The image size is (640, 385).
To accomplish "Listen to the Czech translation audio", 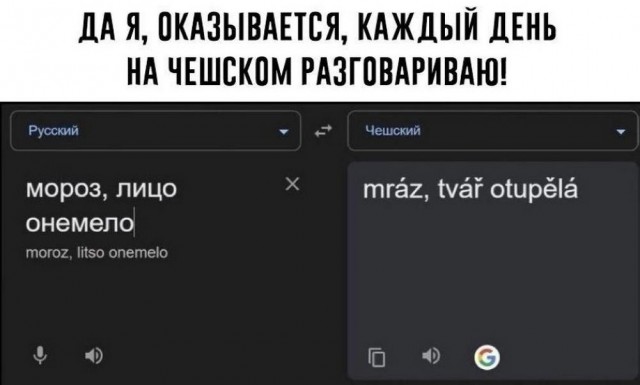I will pos(431,356).
